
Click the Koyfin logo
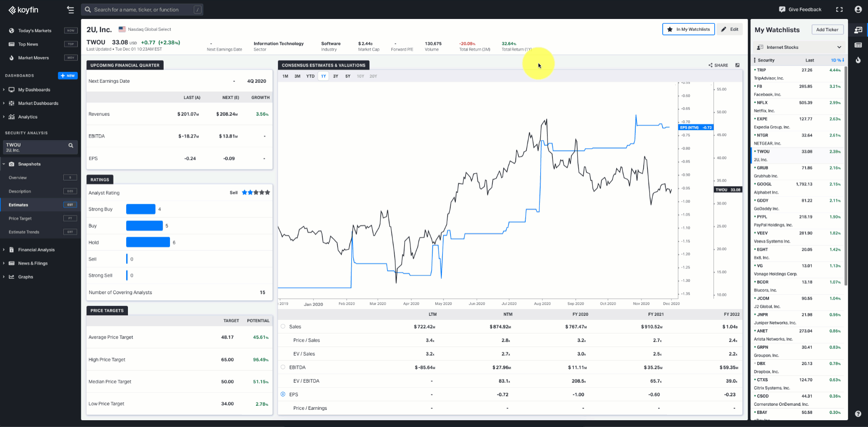(x=24, y=10)
